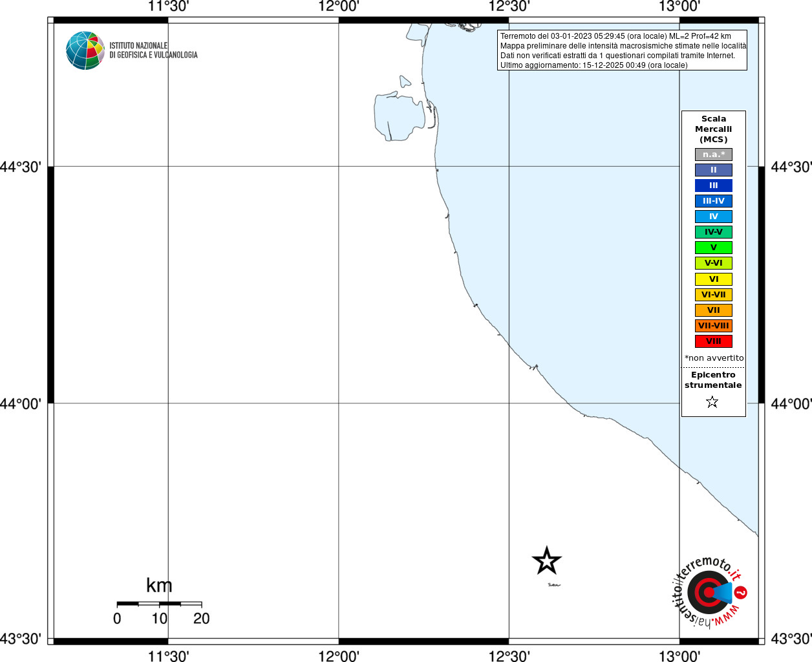Viewport: 812px width, 662px height.
Task: Click the INGV globe logo
Action: (85, 50)
